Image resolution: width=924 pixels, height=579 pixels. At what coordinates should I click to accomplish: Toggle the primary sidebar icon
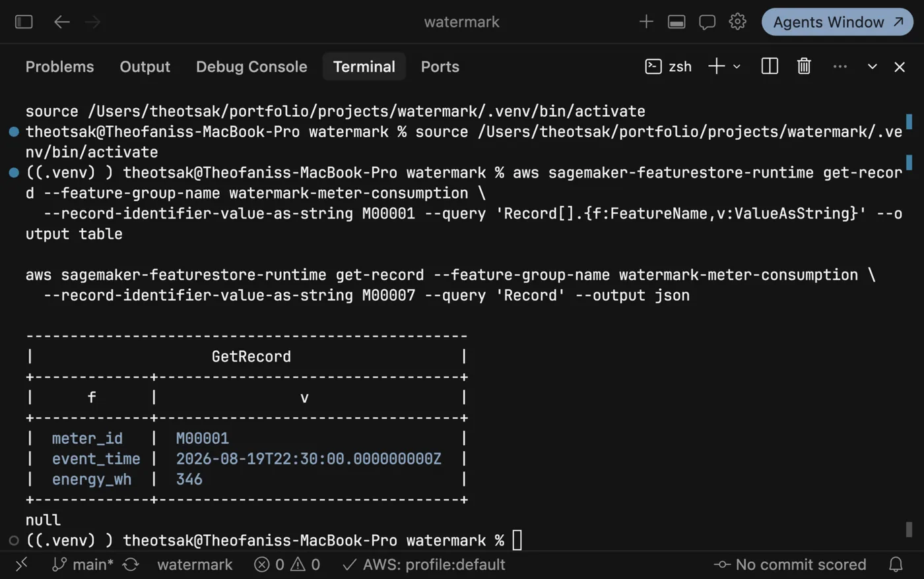24,22
